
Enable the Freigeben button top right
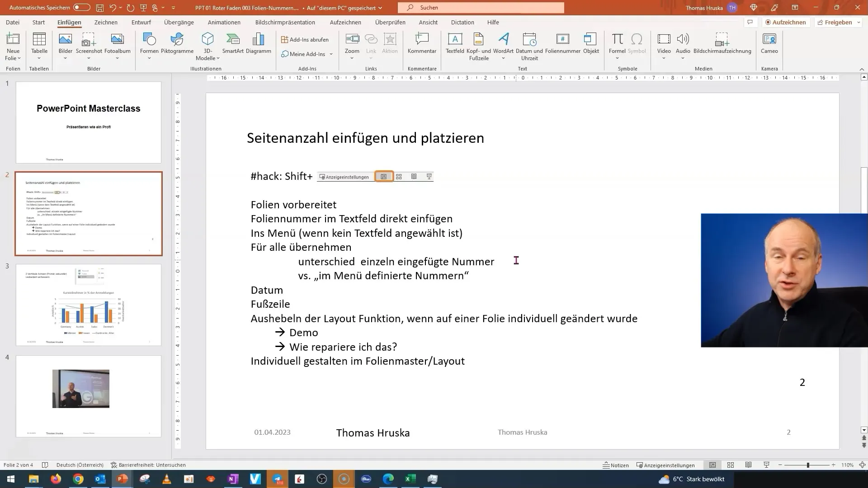point(835,22)
